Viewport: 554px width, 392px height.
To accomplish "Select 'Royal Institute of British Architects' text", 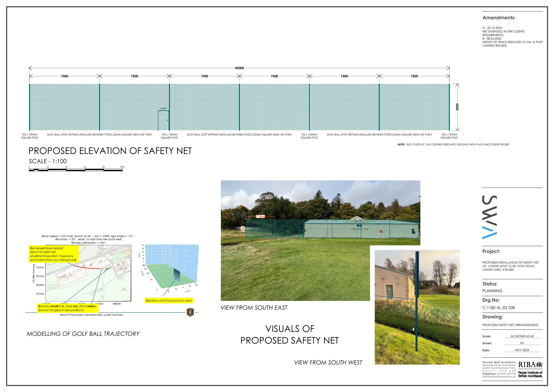I will [x=530, y=374].
